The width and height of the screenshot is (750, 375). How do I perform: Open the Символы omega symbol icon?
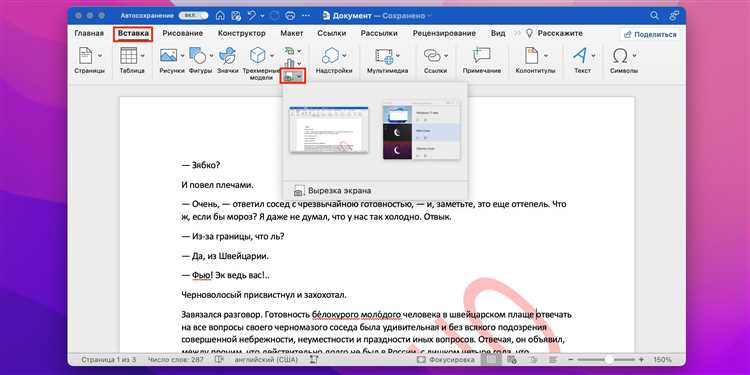pyautogui.click(x=620, y=56)
